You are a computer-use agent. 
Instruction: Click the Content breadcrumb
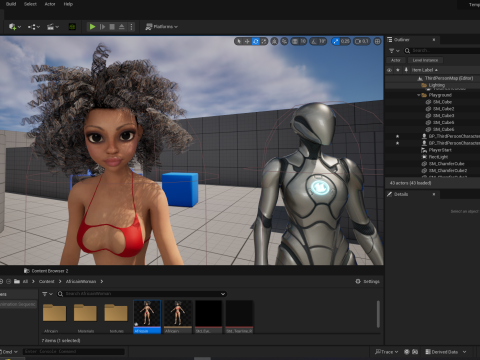click(x=46, y=282)
